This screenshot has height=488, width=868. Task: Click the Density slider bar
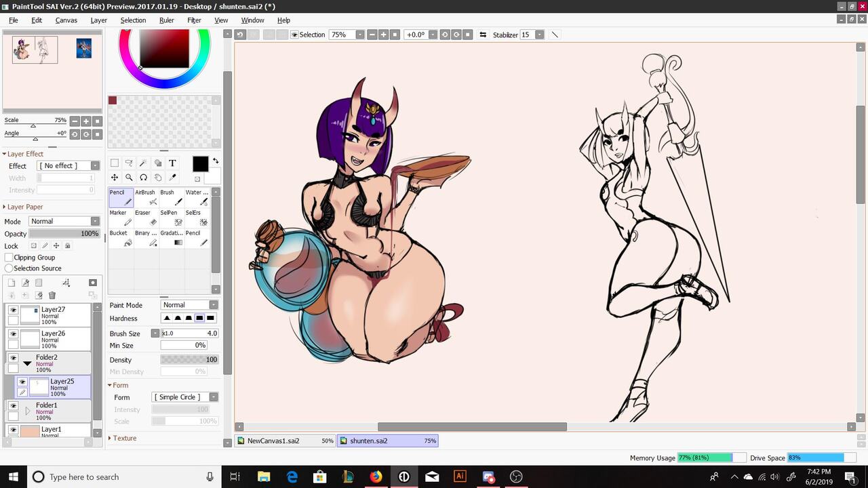tap(189, 360)
